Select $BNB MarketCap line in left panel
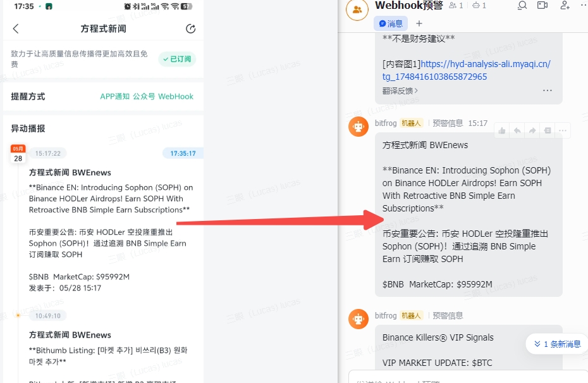Viewport: 588px width, 383px height. [79, 277]
